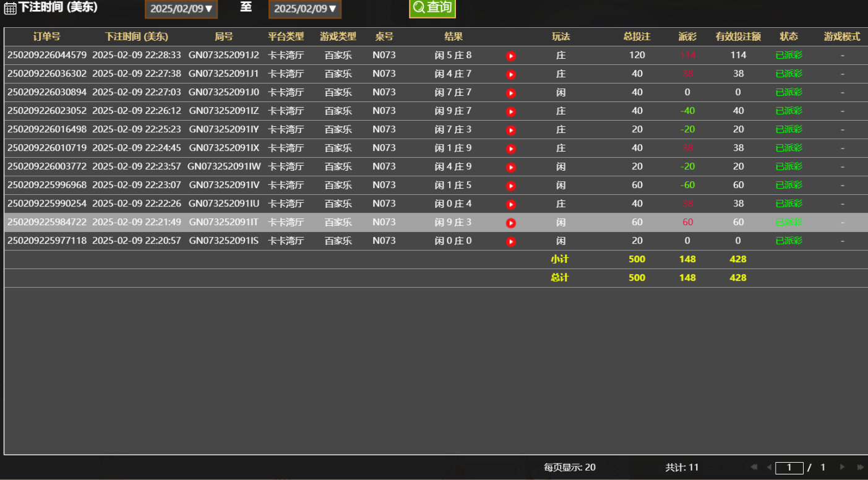Viewport: 868px width, 480px height.
Task: Expand the date selector showing 2025/02/09
Action: 181,9
